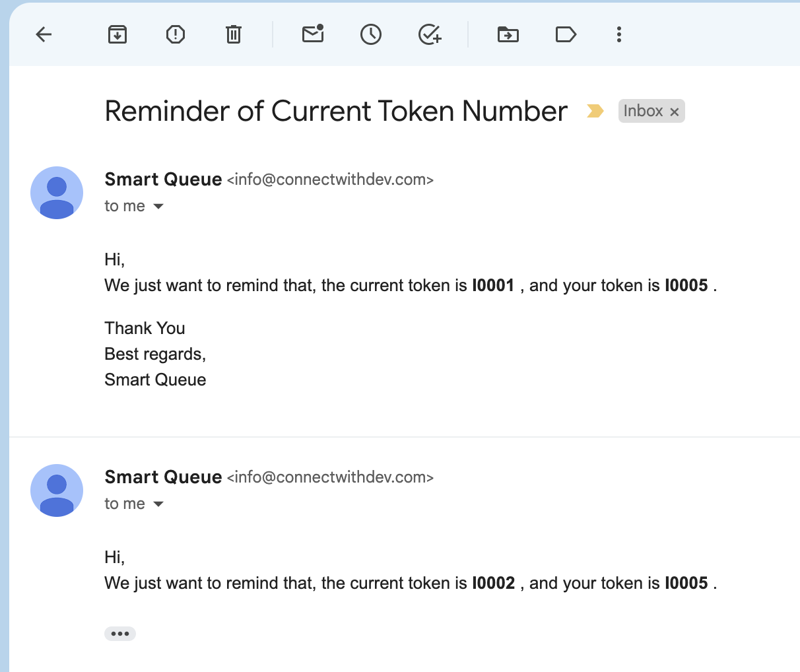Screen dimensions: 800x672
Task: Expand recipient details on first message
Action: (158, 207)
